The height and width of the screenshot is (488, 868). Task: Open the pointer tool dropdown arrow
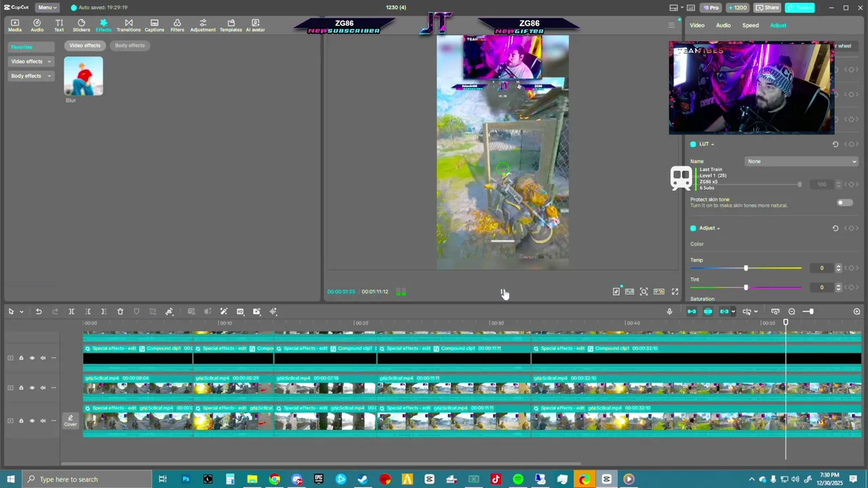pos(22,312)
